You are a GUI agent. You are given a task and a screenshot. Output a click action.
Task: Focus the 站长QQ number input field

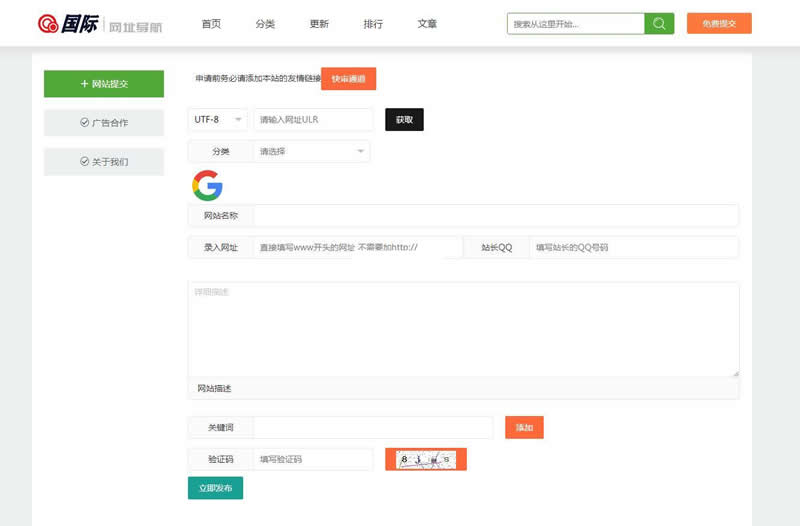click(x=633, y=247)
